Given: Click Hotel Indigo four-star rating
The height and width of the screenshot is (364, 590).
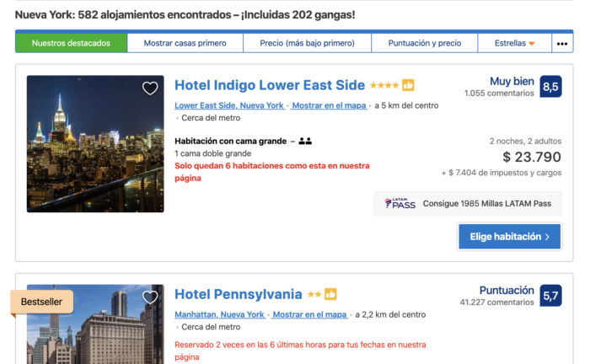Looking at the screenshot, I should click(x=383, y=85).
